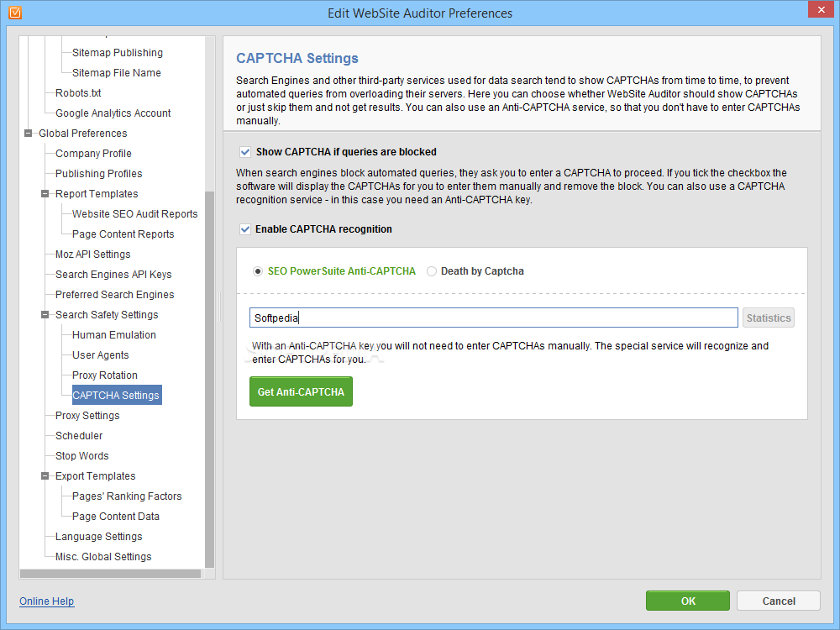Open Misc. Global Settings

[x=103, y=557]
